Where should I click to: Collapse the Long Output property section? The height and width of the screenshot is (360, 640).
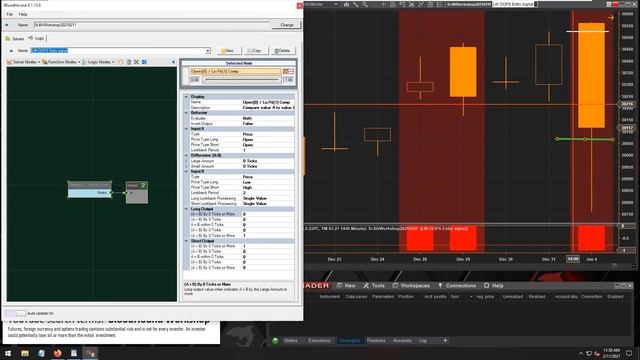coord(187,209)
